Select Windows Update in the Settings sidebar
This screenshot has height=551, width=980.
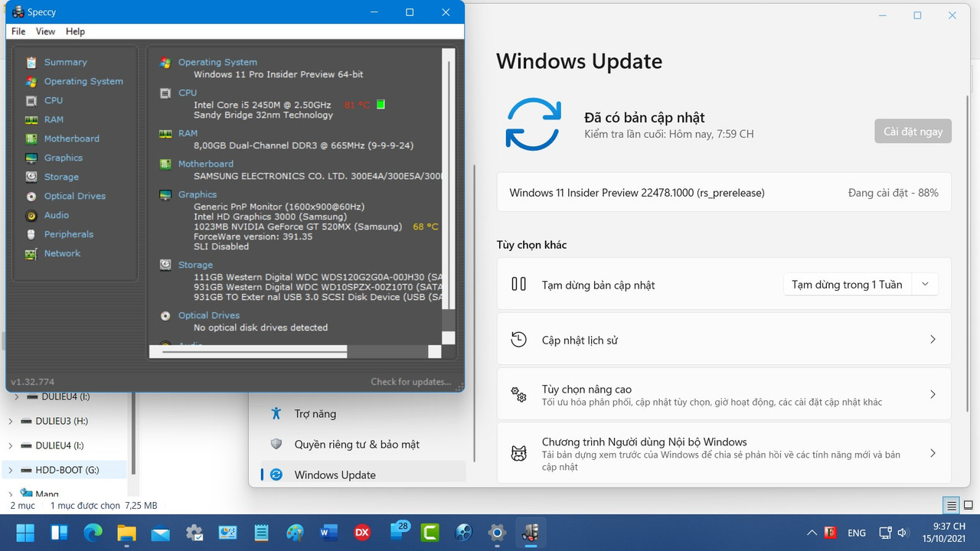pyautogui.click(x=364, y=474)
